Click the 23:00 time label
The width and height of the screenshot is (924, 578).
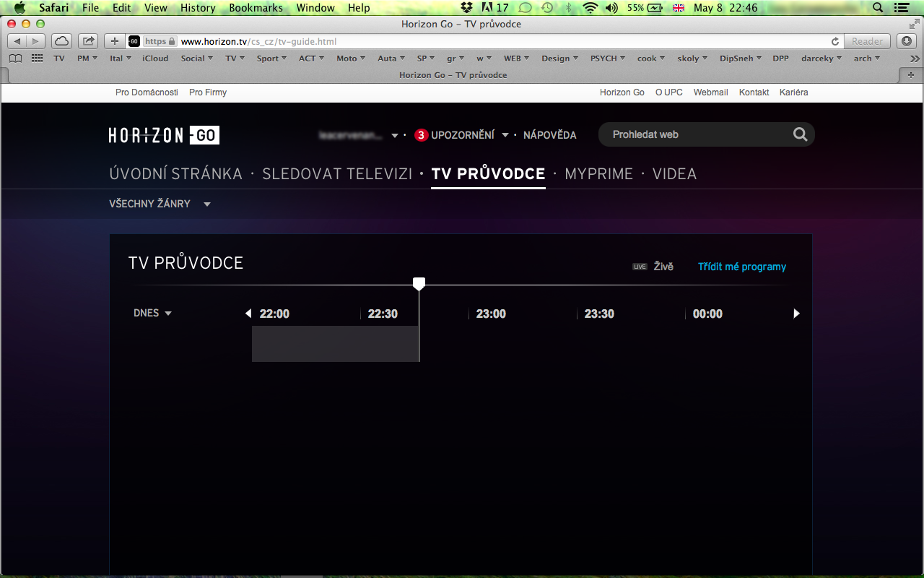[x=491, y=314]
